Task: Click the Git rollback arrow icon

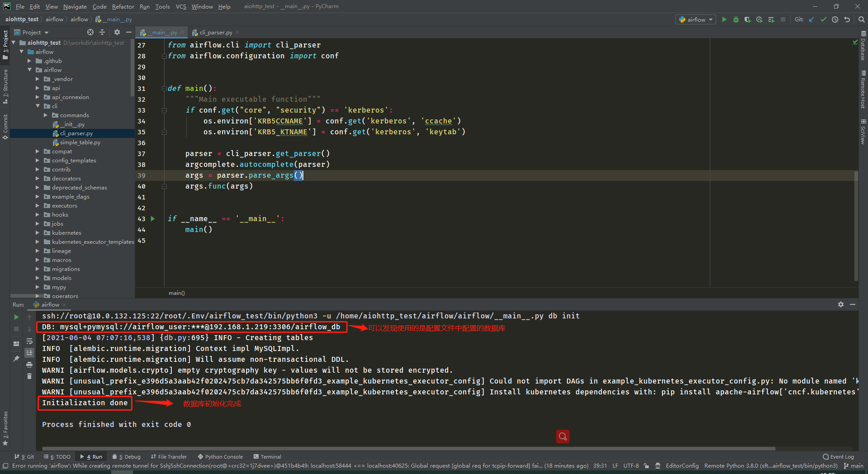Action: pos(847,19)
